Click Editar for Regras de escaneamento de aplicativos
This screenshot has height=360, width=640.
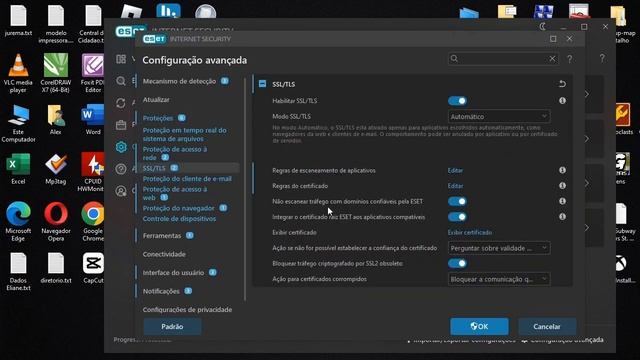point(455,170)
